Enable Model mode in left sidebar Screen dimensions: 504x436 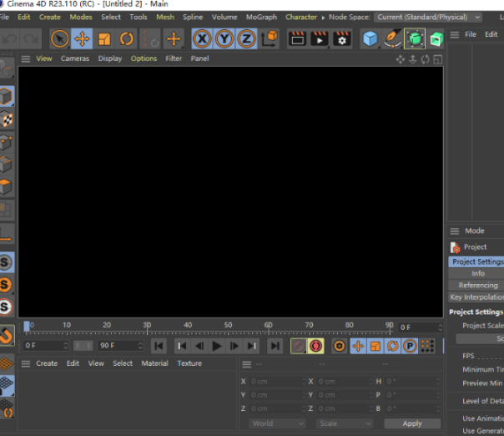[x=7, y=96]
